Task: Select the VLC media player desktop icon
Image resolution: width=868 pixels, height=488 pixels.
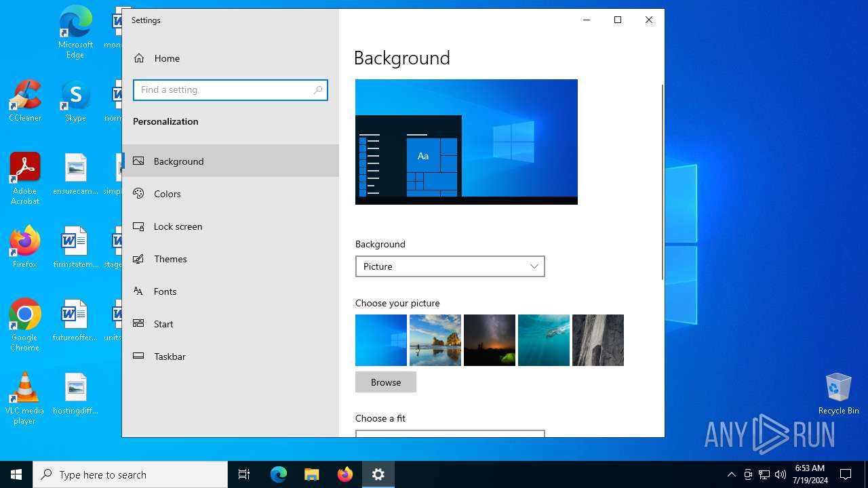Action: [x=25, y=399]
